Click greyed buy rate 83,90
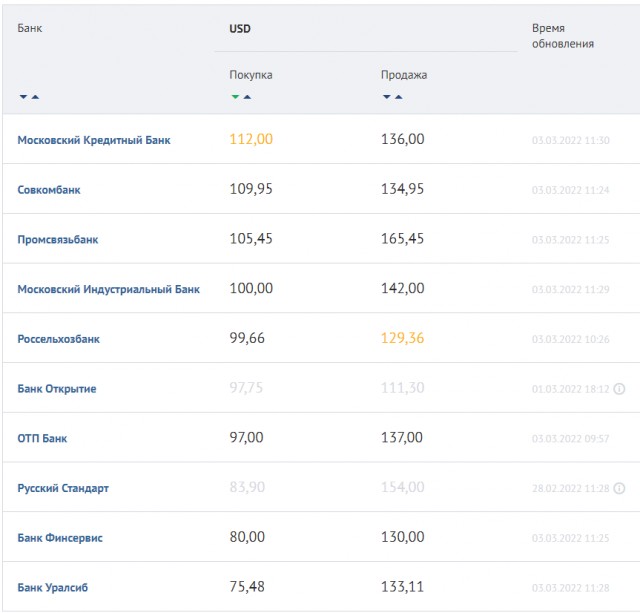 pyautogui.click(x=247, y=487)
